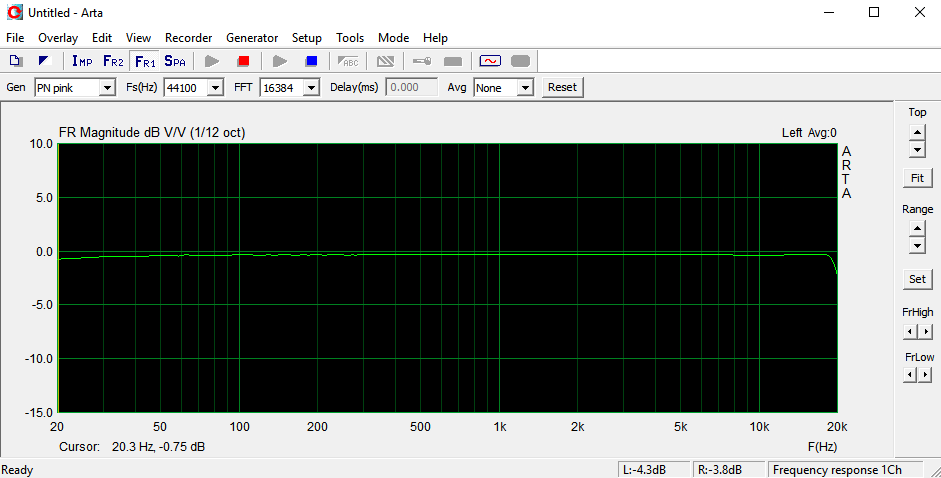Click the 1k frequency axis label
This screenshot has width=941, height=478.
coord(500,427)
